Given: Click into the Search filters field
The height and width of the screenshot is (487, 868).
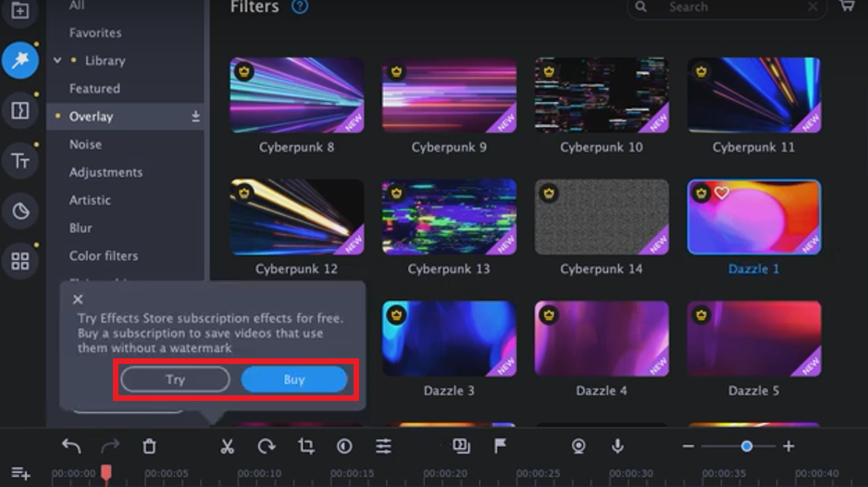Looking at the screenshot, I should [726, 7].
